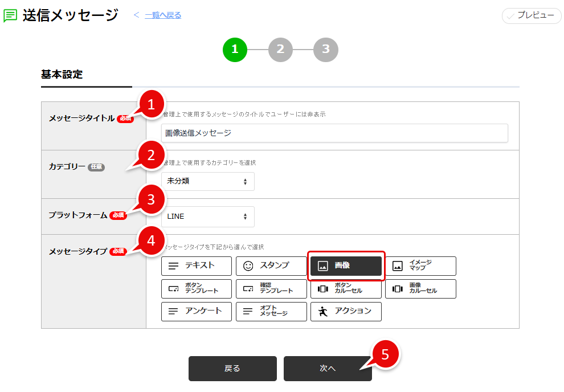The width and height of the screenshot is (564, 392).
Task: Pick the アクション (Action) message type
Action: click(x=346, y=312)
